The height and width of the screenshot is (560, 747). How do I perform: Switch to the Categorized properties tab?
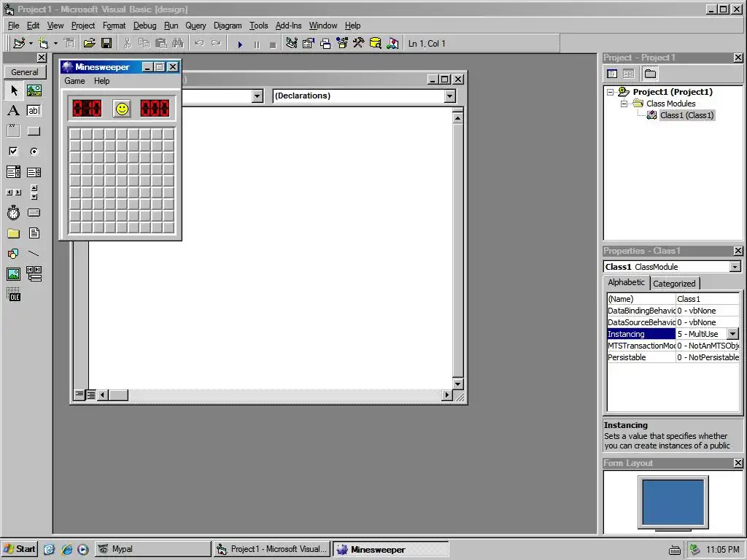674,284
